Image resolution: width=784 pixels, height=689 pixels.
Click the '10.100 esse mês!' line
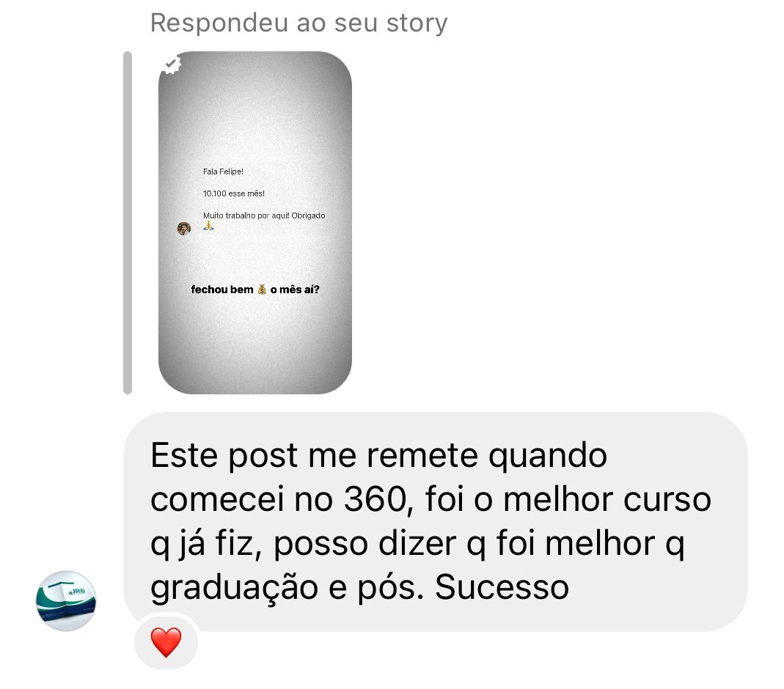233,194
